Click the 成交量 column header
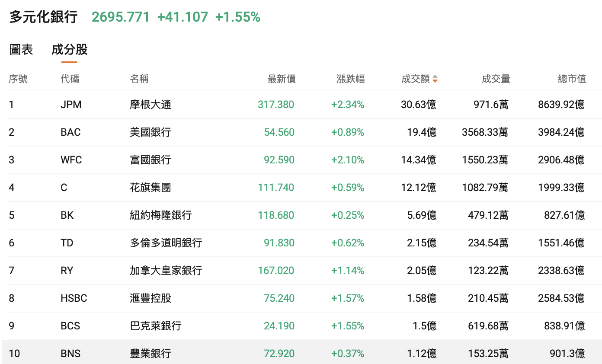 (x=496, y=79)
